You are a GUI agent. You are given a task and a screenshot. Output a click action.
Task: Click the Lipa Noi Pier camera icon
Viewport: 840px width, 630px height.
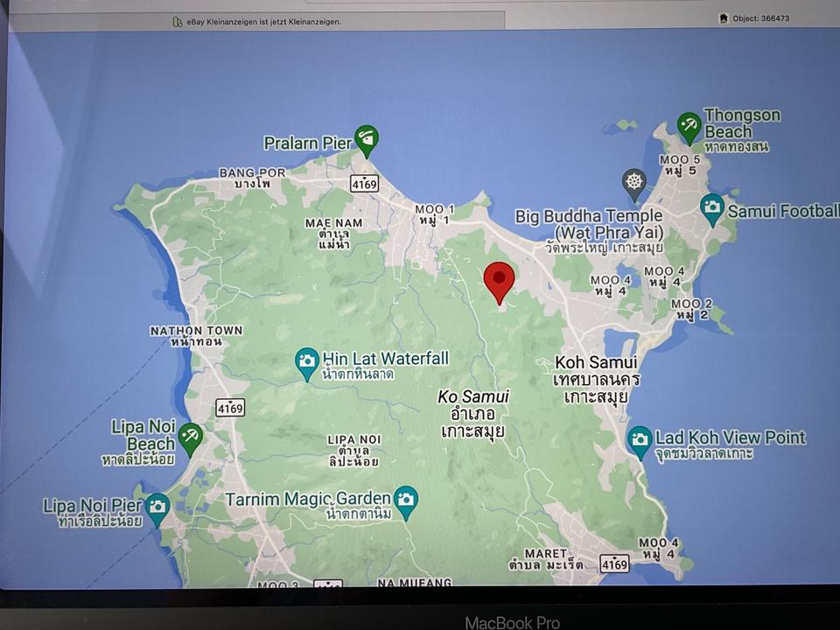tap(157, 506)
